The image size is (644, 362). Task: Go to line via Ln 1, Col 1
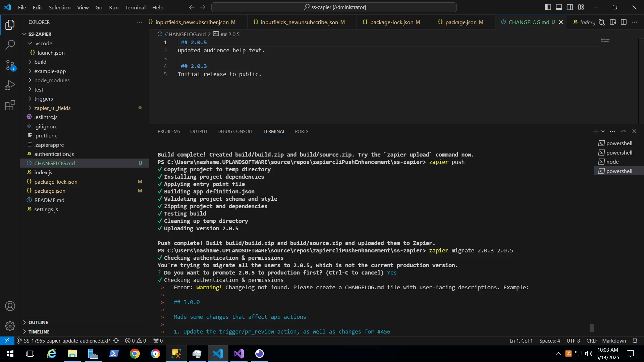[x=521, y=341]
